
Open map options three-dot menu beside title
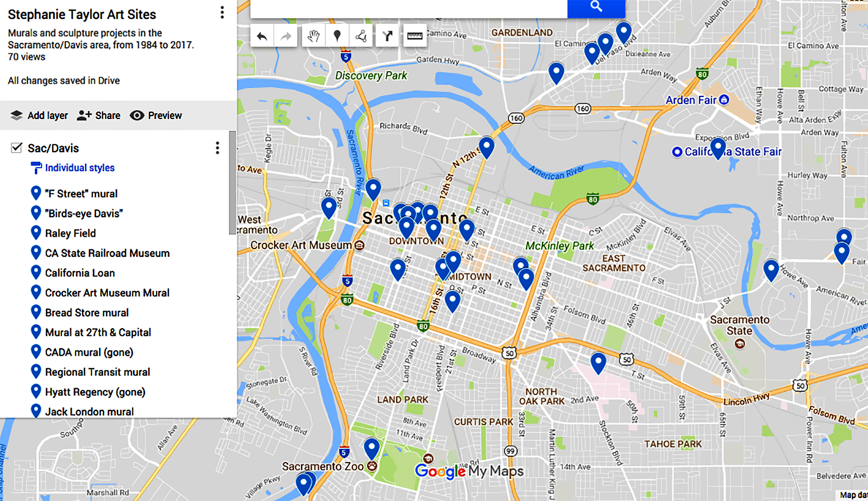(x=222, y=13)
